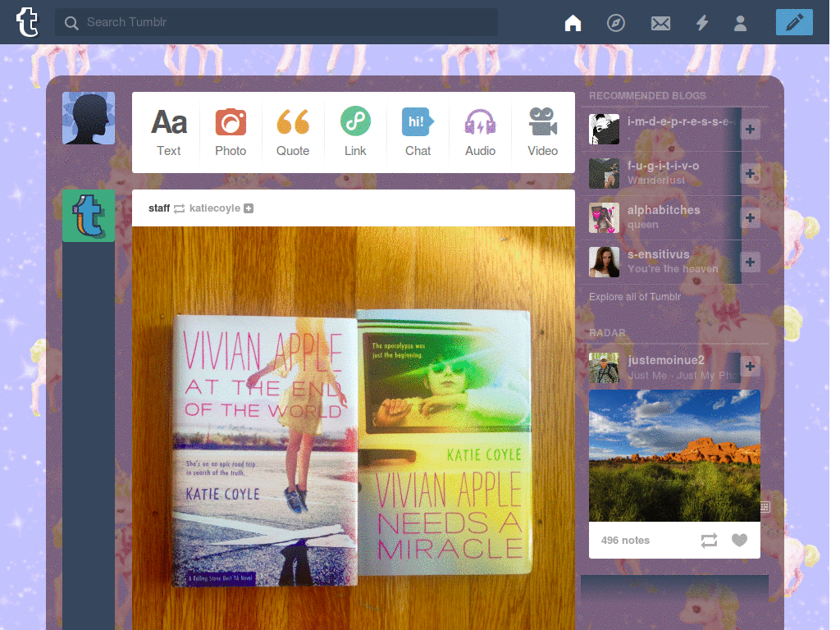Click the keyboard shortcuts icon
840x630 pixels.
click(x=765, y=506)
